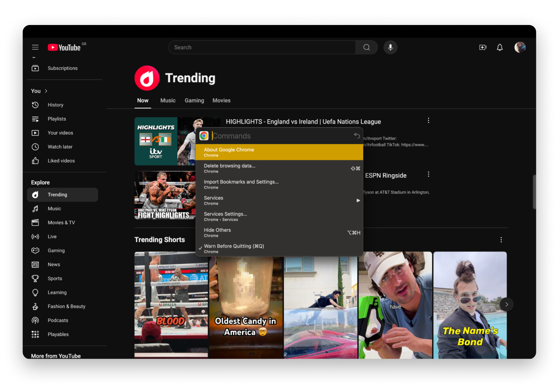Click the search magnifier button
The height and width of the screenshot is (392, 557).
point(366,47)
